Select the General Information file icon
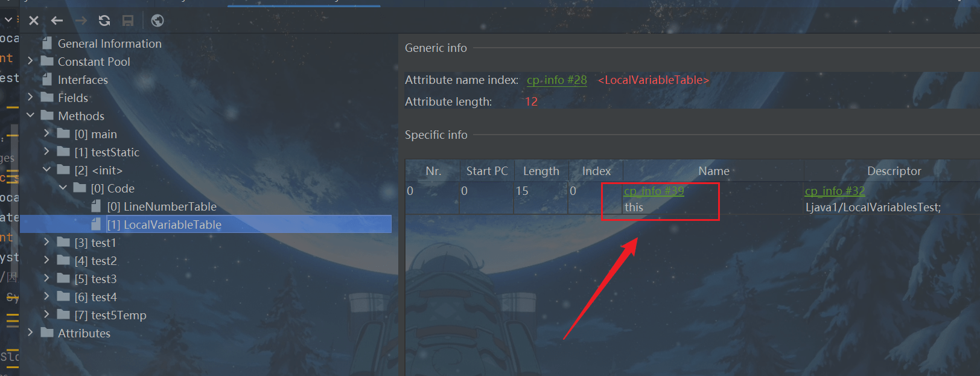The height and width of the screenshot is (376, 980). (x=47, y=43)
